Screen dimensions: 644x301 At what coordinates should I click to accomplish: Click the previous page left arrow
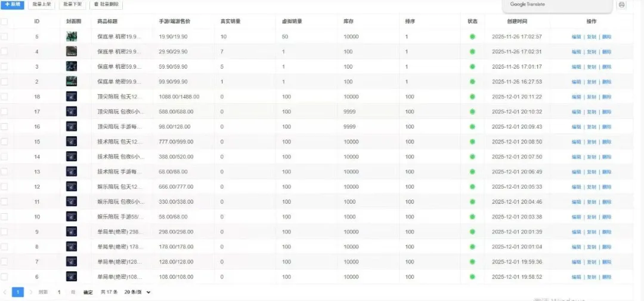tap(5, 292)
